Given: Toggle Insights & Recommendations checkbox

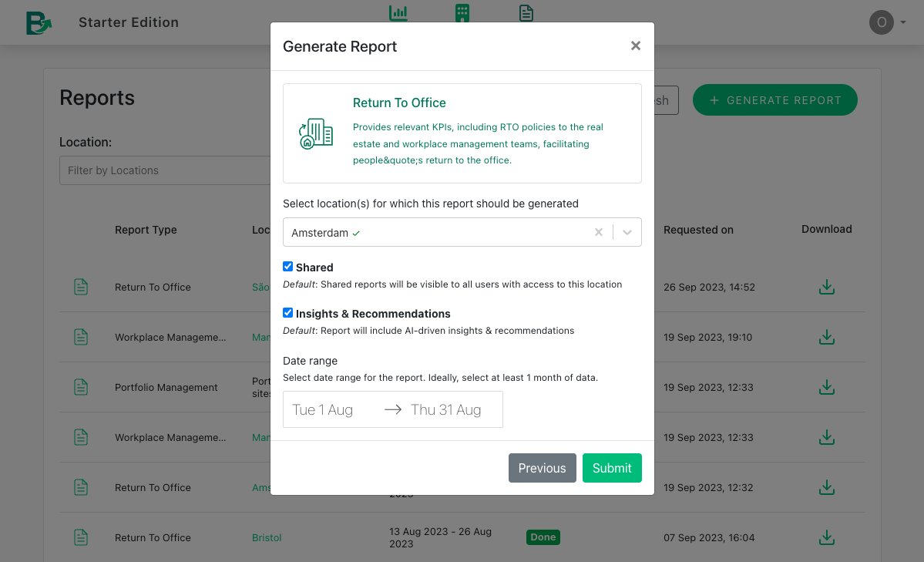Looking at the screenshot, I should [287, 312].
